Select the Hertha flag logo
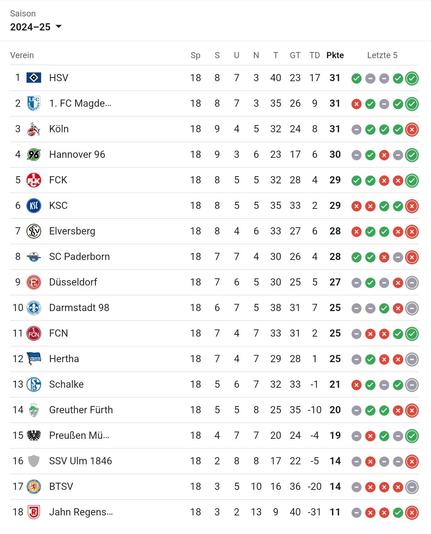Viewport: 431px width, 534px height. (34, 359)
